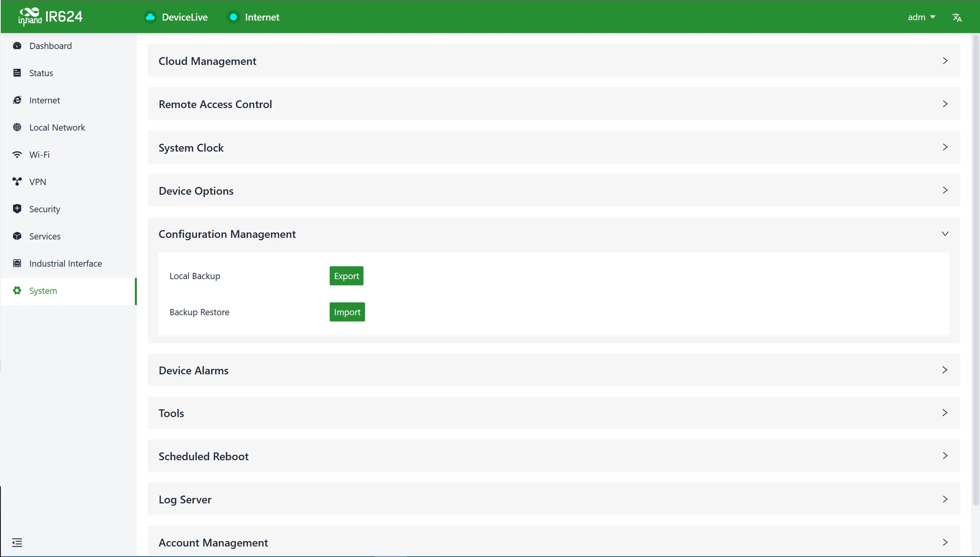Click the Local Network globe icon

pyautogui.click(x=17, y=127)
